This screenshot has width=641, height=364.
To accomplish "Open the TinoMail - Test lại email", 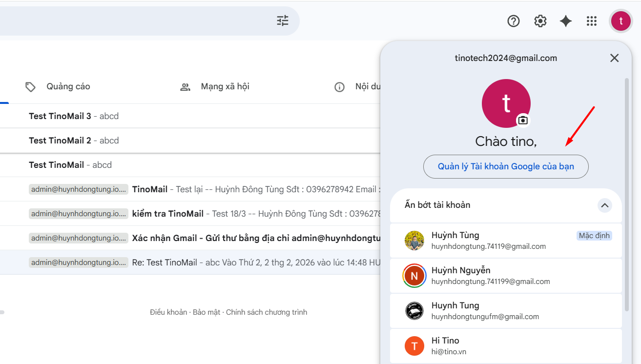I will coord(190,189).
